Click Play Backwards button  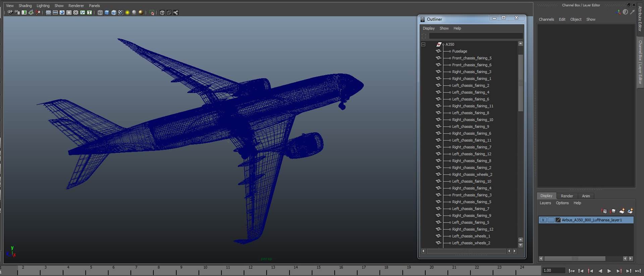coord(600,271)
